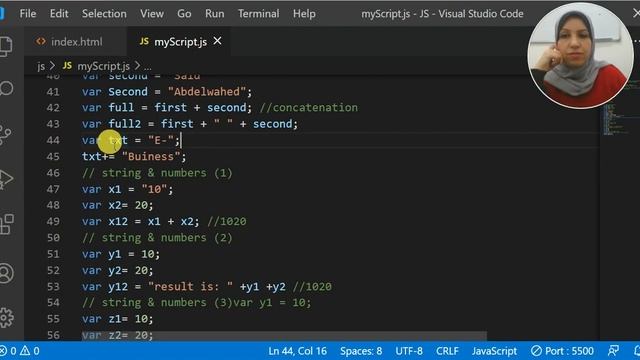This screenshot has height=360, width=640.
Task: Change language mode JavaScript
Action: [x=494, y=351]
